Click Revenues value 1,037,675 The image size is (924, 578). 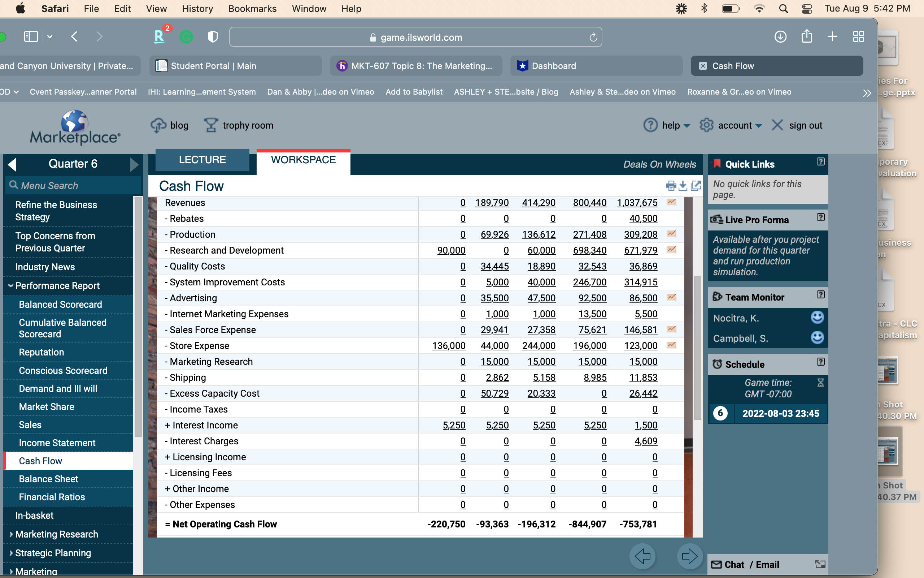637,203
